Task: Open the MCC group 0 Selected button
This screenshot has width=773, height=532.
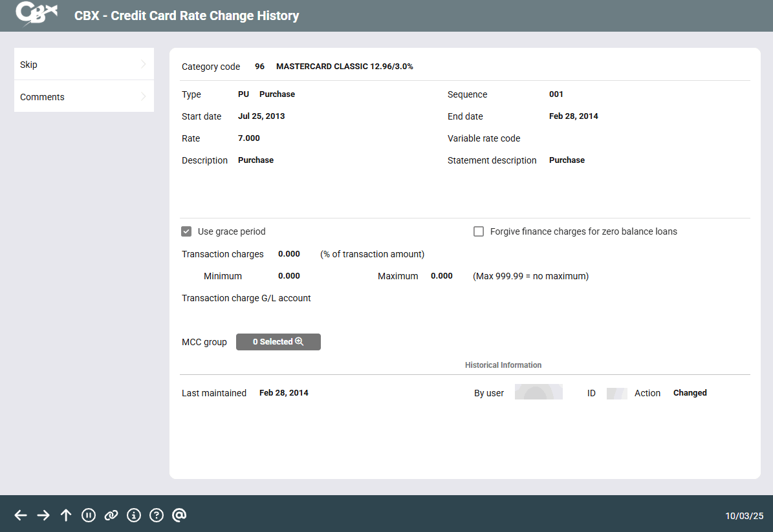Action: [x=278, y=342]
